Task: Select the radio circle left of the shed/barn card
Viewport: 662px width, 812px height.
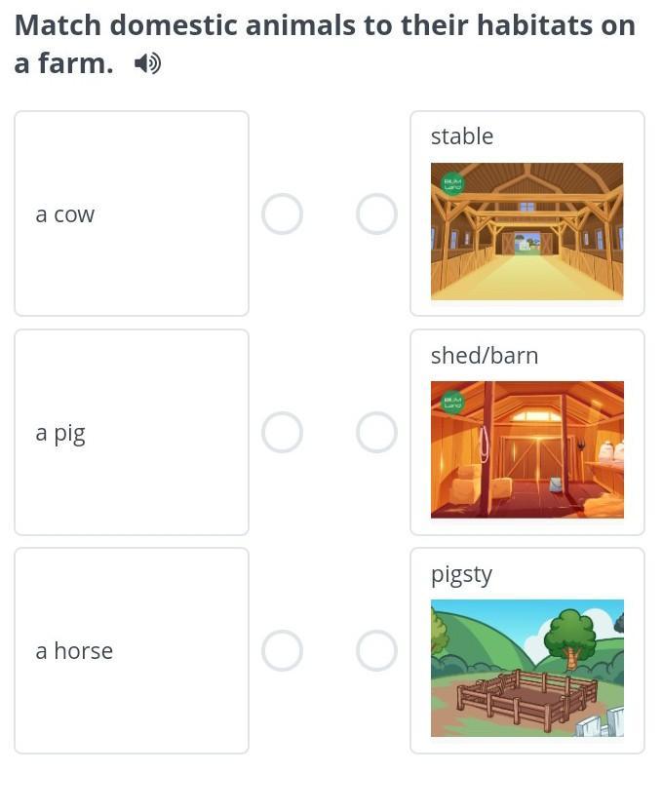Action: point(376,432)
